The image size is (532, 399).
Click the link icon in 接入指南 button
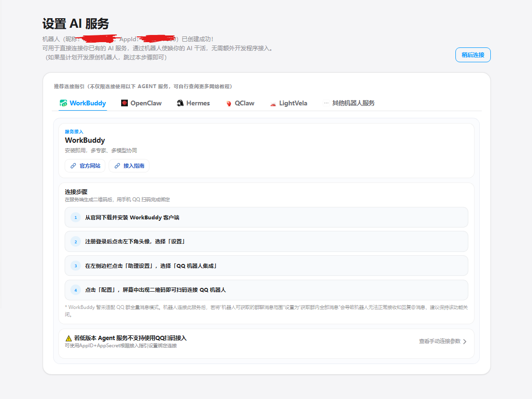tap(117, 166)
